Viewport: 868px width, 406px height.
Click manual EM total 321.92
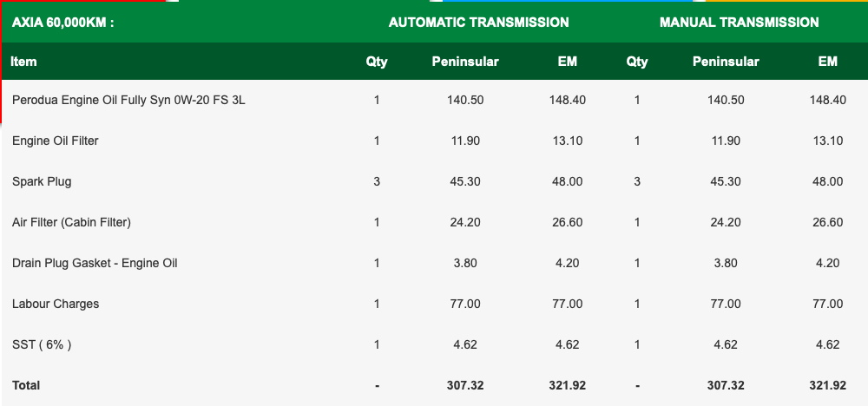click(x=827, y=384)
